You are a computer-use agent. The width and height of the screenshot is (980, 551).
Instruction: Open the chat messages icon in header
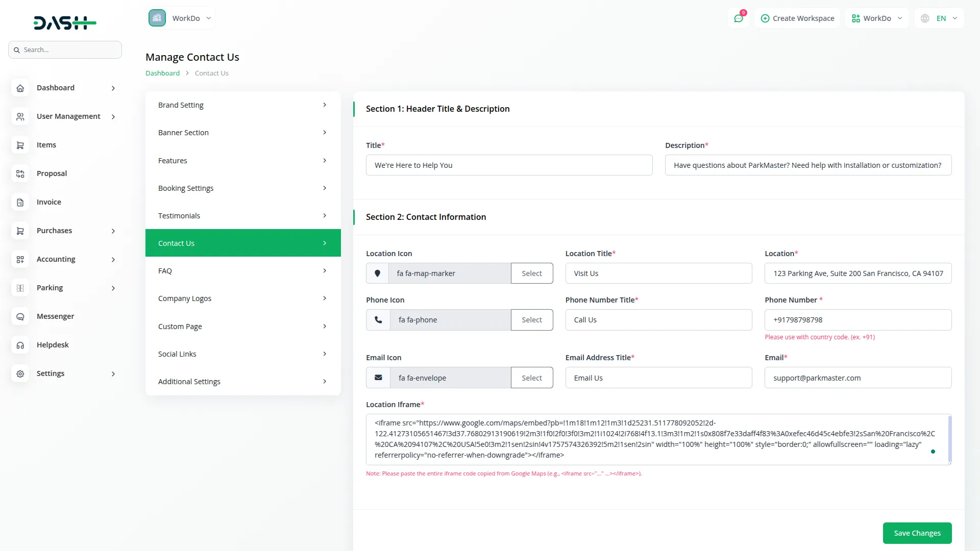(x=739, y=18)
